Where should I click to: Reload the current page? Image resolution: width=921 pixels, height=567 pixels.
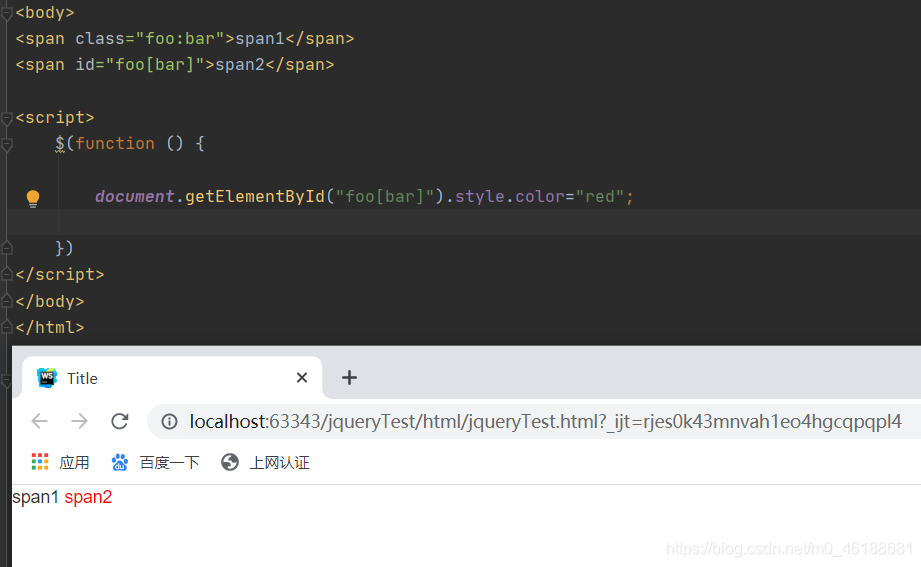(120, 421)
